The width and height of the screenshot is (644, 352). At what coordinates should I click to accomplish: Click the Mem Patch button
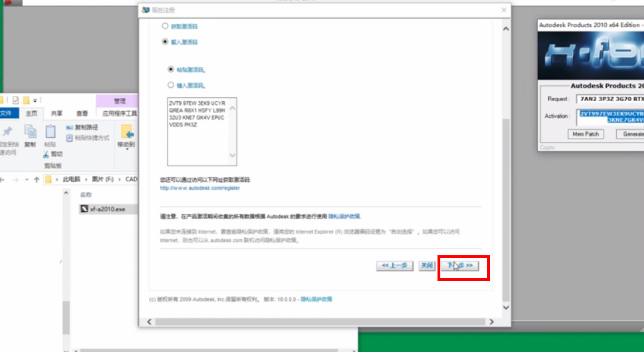pyautogui.click(x=586, y=134)
